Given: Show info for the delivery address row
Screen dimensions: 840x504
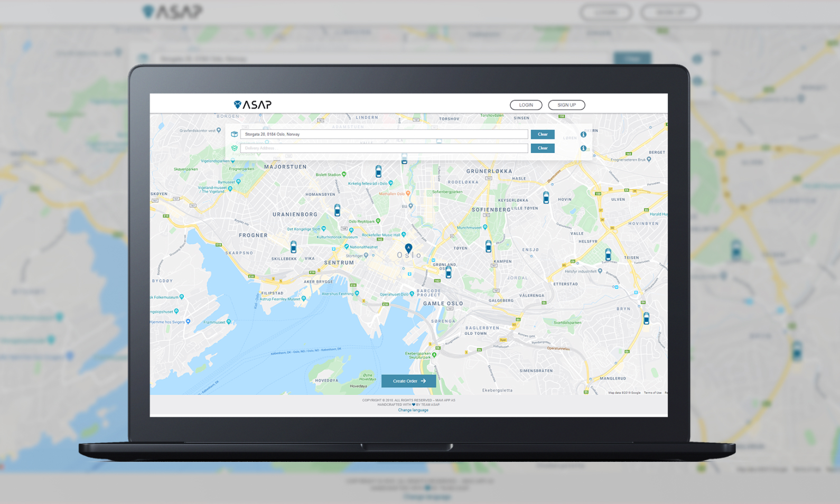Looking at the screenshot, I should (583, 148).
